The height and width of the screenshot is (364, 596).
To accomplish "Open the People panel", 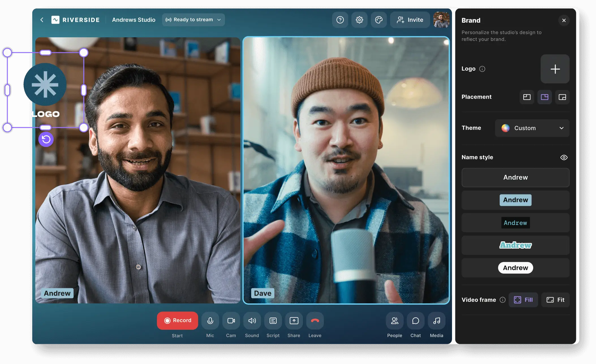I will click(x=395, y=321).
